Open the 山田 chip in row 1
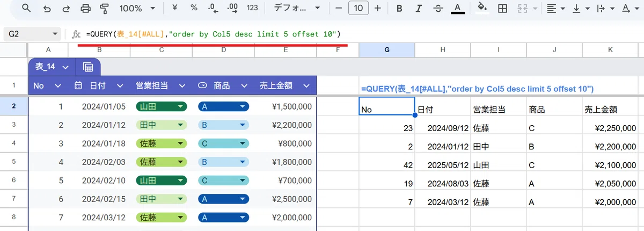 click(x=161, y=106)
